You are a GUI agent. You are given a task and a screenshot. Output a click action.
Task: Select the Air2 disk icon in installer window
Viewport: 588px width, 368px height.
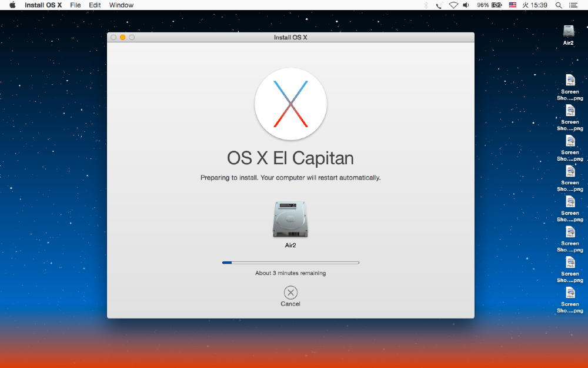click(290, 219)
